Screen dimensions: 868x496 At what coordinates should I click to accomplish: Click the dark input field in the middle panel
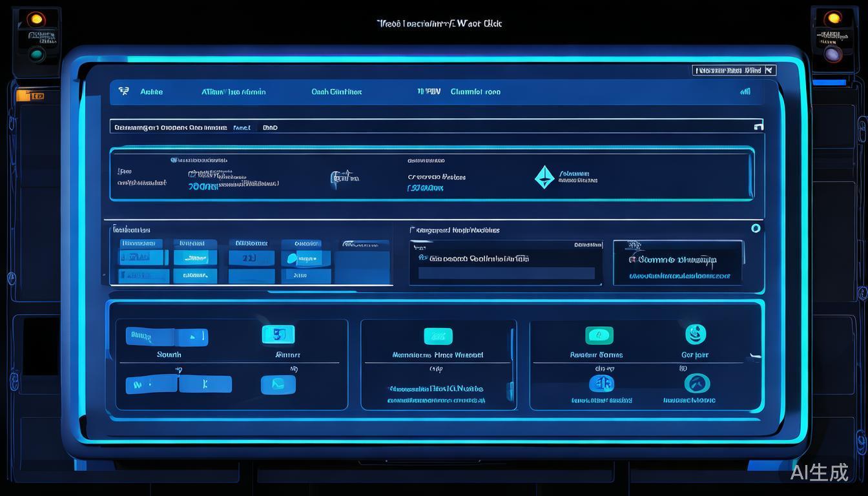point(506,273)
